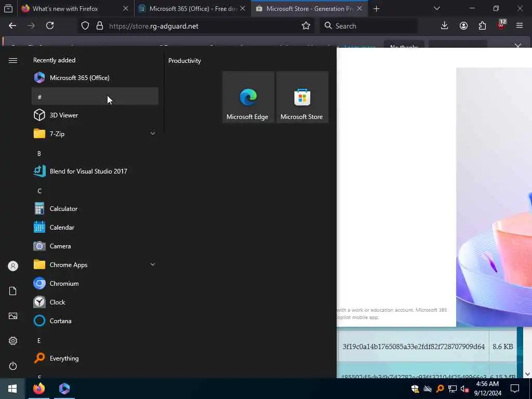The width and height of the screenshot is (532, 399).
Task: Click page scrollbar down arrow
Action: click(527, 374)
